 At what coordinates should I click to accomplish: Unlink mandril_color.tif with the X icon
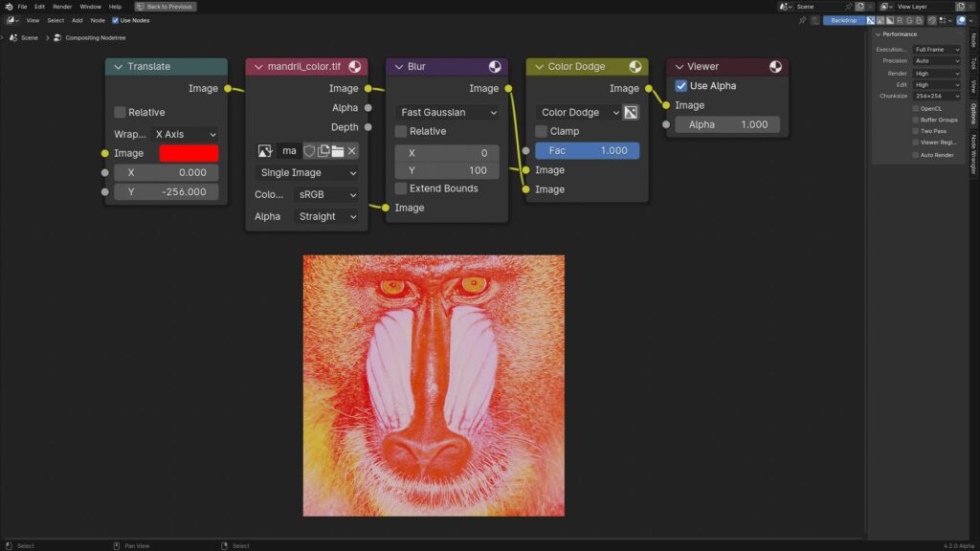click(x=349, y=150)
